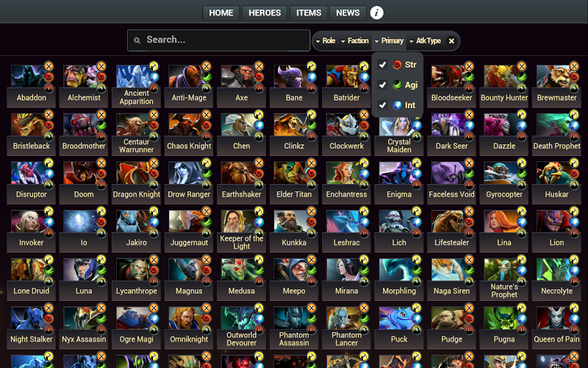
Task: Click Anti-Mage's agility attribute icon
Action: point(207,77)
